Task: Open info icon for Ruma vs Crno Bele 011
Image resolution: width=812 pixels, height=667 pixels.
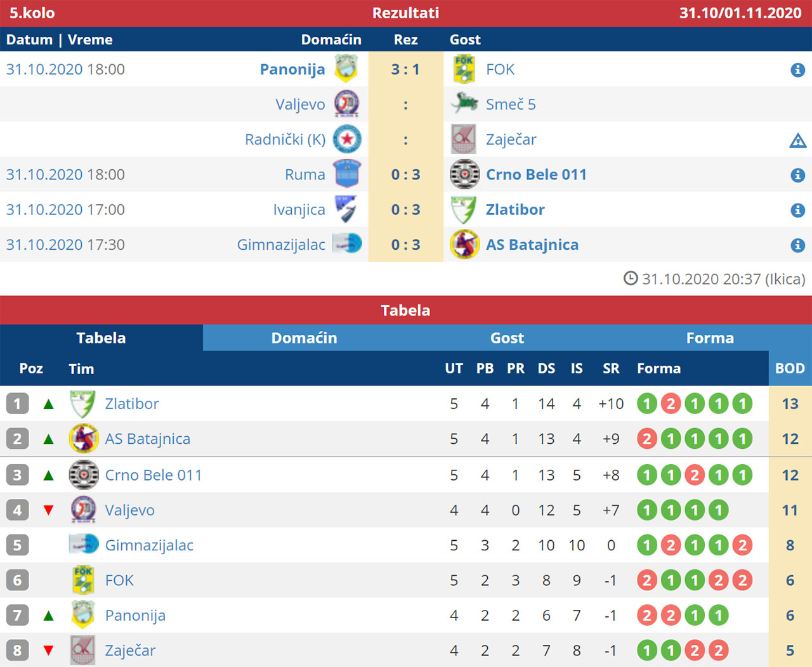Action: tap(797, 175)
